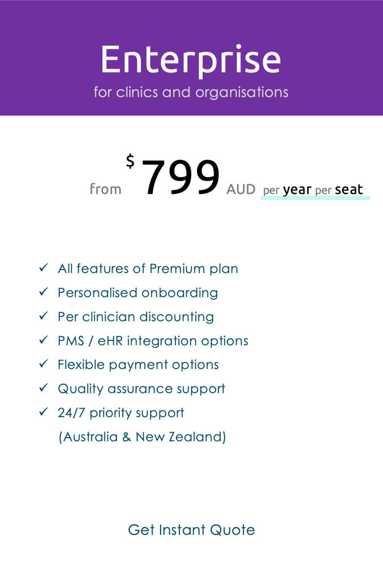
Task: Click the checkmark beside 24/7 priority support
Action: pos(44,412)
